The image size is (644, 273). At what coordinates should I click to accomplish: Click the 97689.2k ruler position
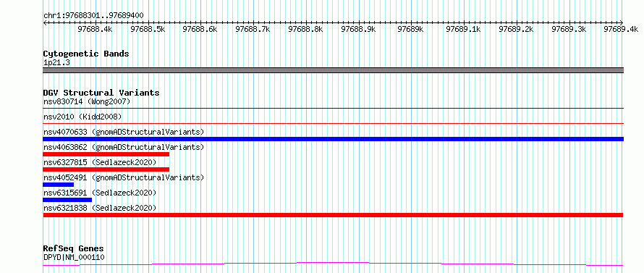pos(516,29)
